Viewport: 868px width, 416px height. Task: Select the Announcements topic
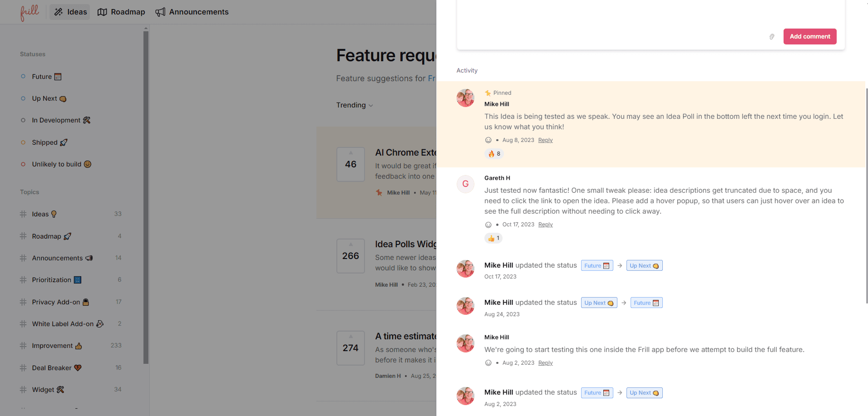[x=71, y=258]
